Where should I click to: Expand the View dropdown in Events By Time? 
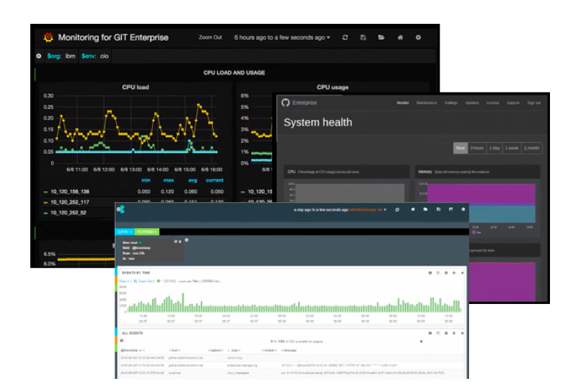[x=124, y=282]
